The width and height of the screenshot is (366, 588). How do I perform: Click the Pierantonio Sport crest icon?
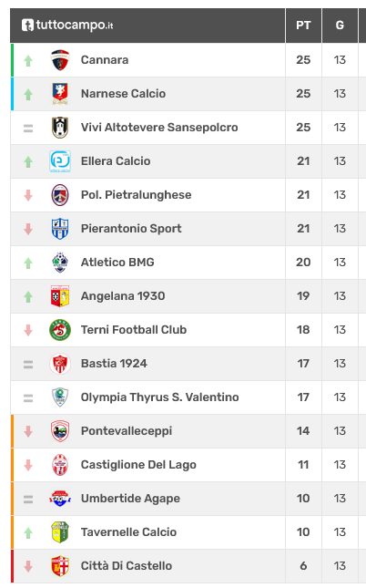60,229
